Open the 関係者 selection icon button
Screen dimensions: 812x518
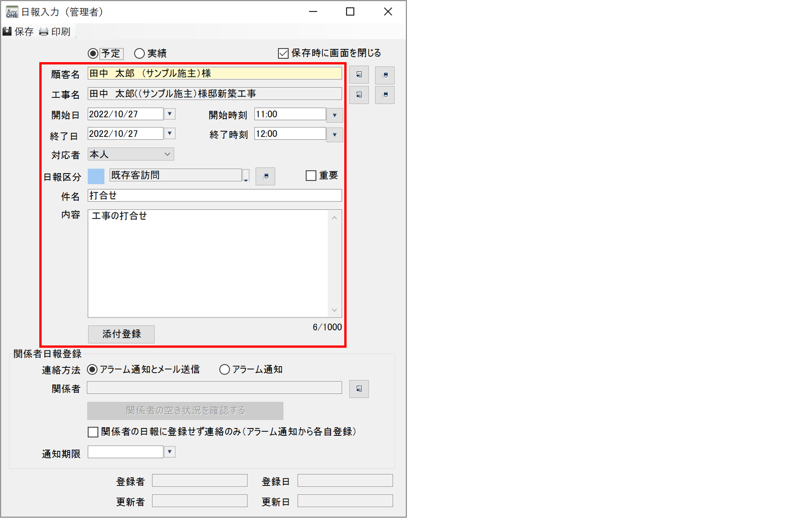tap(359, 389)
